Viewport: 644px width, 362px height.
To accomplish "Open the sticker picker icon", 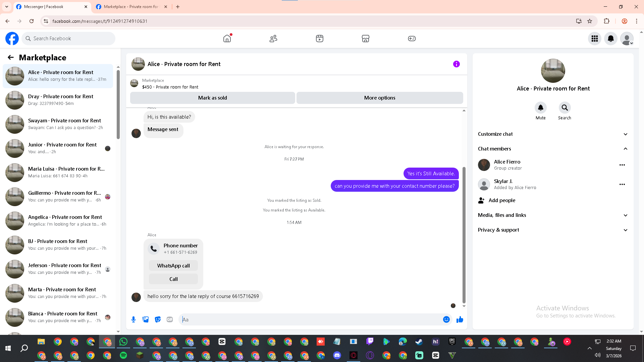I will (158, 319).
